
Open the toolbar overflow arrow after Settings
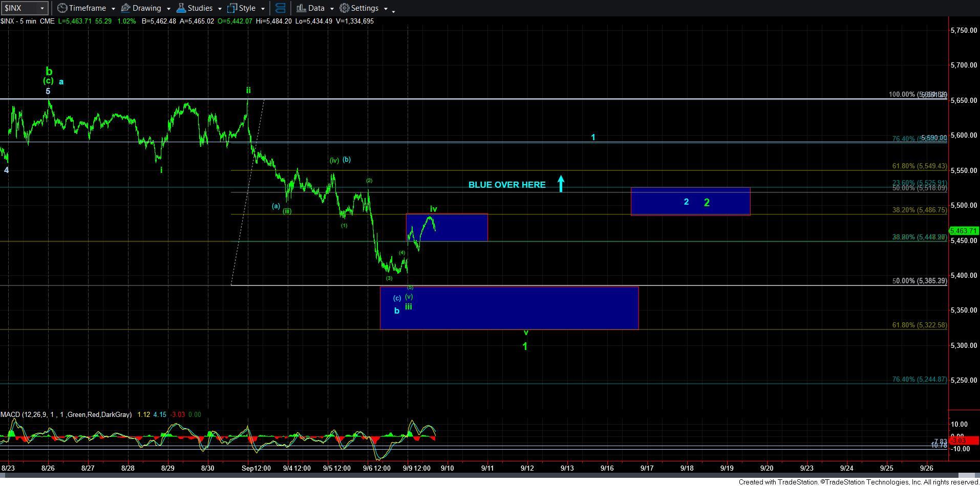coord(393,10)
